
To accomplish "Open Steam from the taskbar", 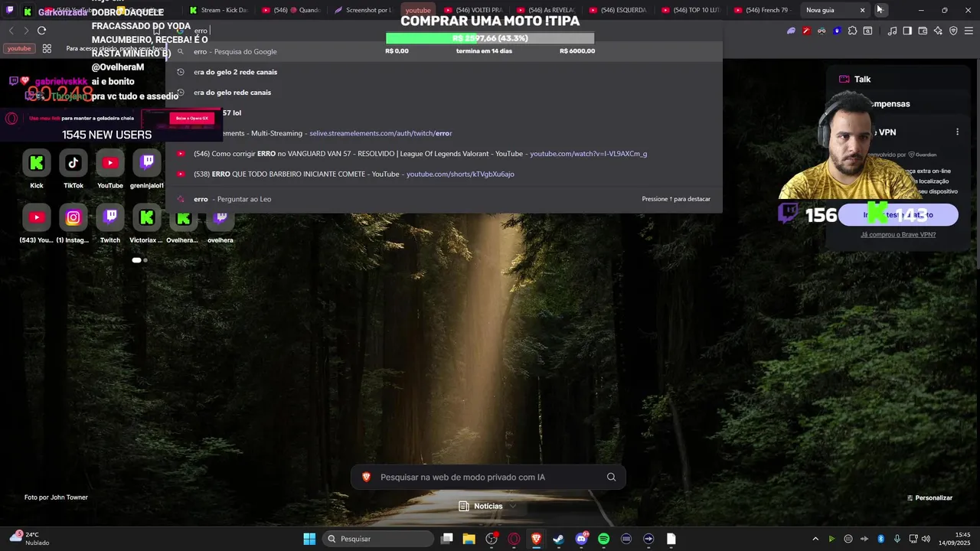I will [559, 539].
